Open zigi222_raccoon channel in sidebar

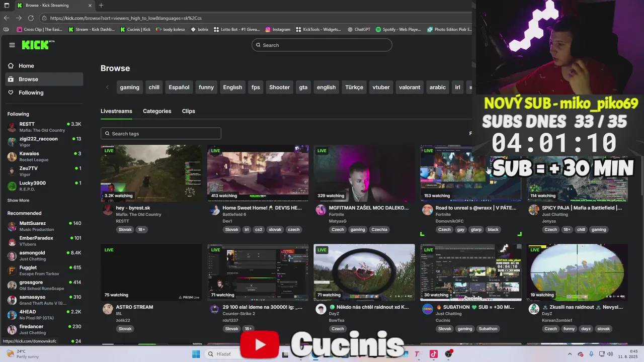click(x=44, y=141)
